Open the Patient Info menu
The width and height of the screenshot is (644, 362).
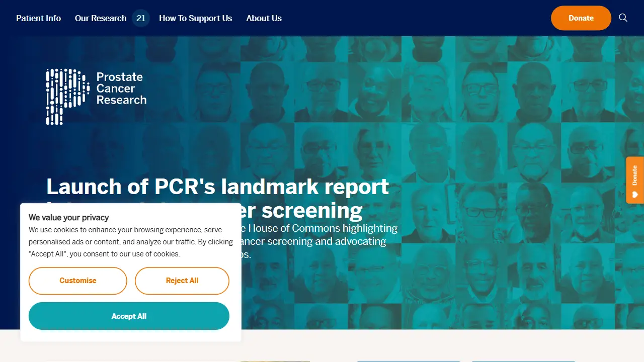tap(38, 18)
